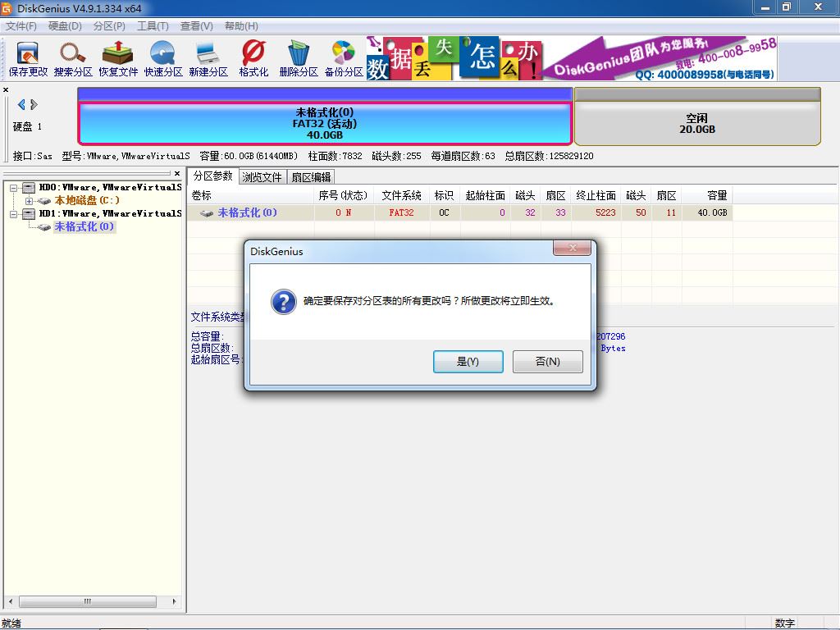
Task: Open the 文件(F) menu
Action: pyautogui.click(x=21, y=25)
